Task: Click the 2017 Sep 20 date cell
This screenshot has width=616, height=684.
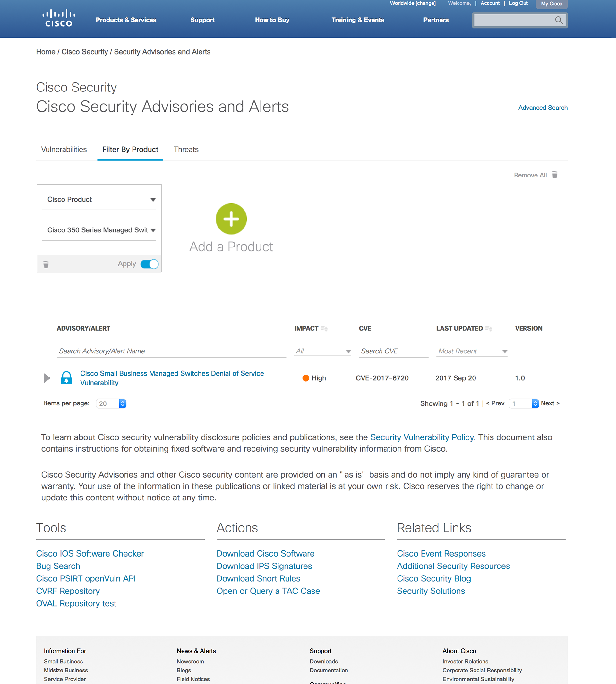Action: point(456,378)
